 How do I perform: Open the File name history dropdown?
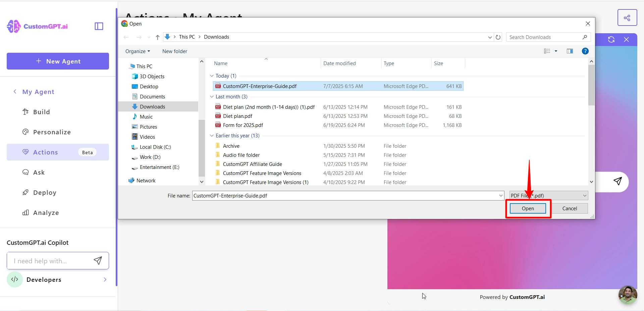click(x=501, y=195)
